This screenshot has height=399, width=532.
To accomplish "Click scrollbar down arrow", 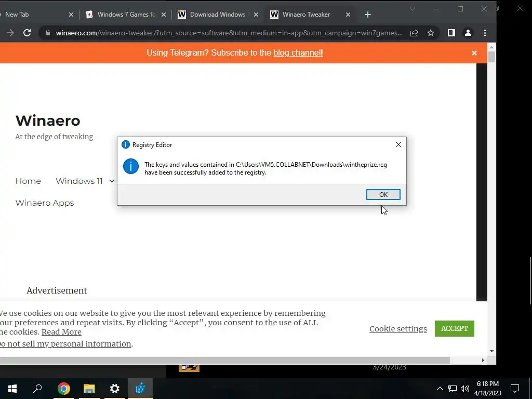I will (491, 351).
